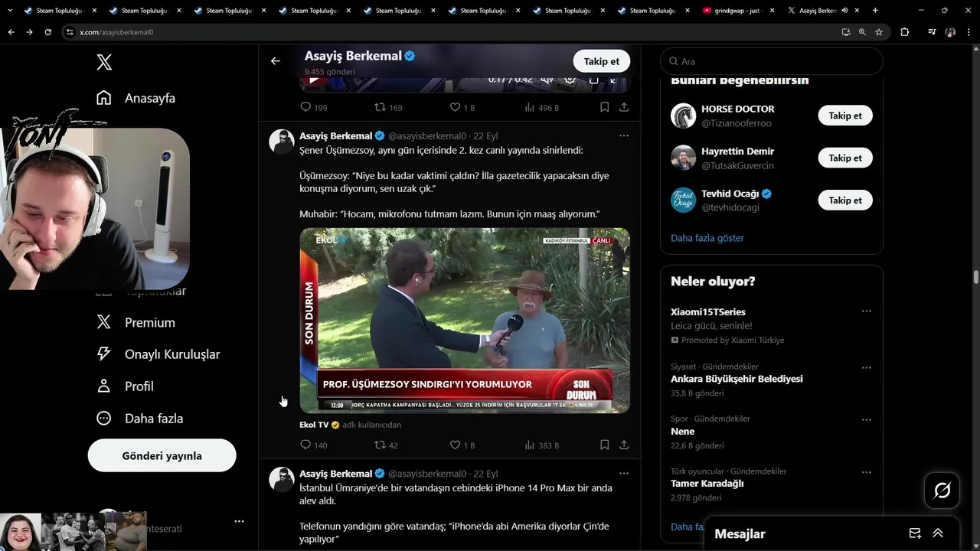This screenshot has height=551, width=980.
Task: Compose new message icon in Mesajlar
Action: tap(915, 533)
